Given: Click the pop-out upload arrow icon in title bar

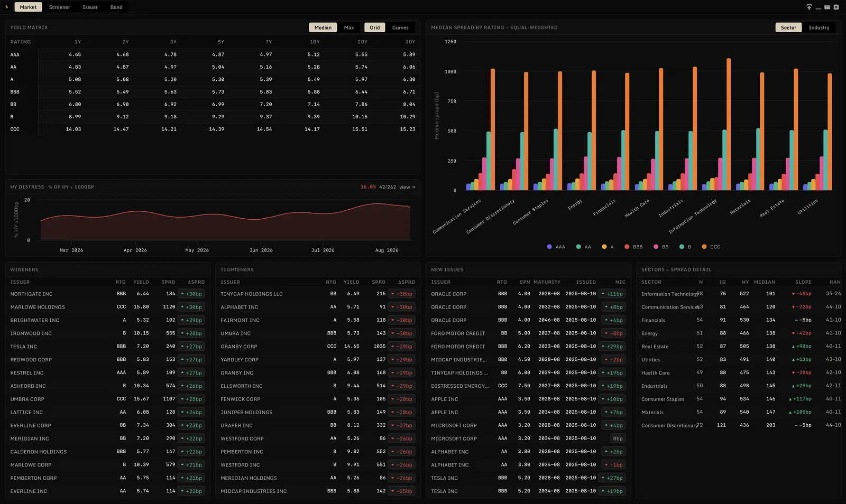Looking at the screenshot, I should click(x=809, y=7).
